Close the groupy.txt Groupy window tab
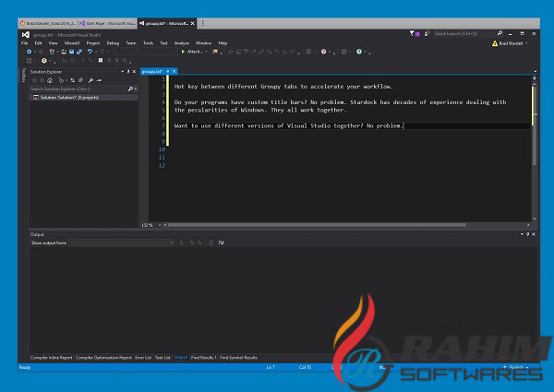The image size is (554, 392). tap(193, 23)
